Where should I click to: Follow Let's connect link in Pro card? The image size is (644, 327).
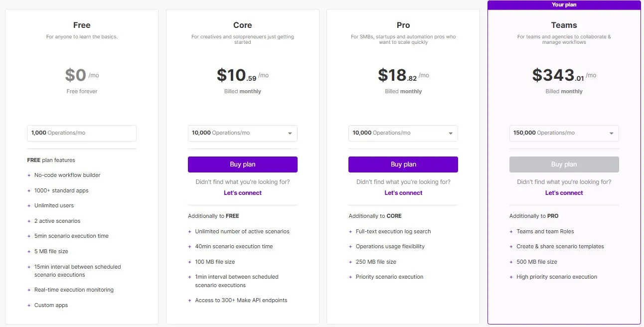[x=403, y=193]
